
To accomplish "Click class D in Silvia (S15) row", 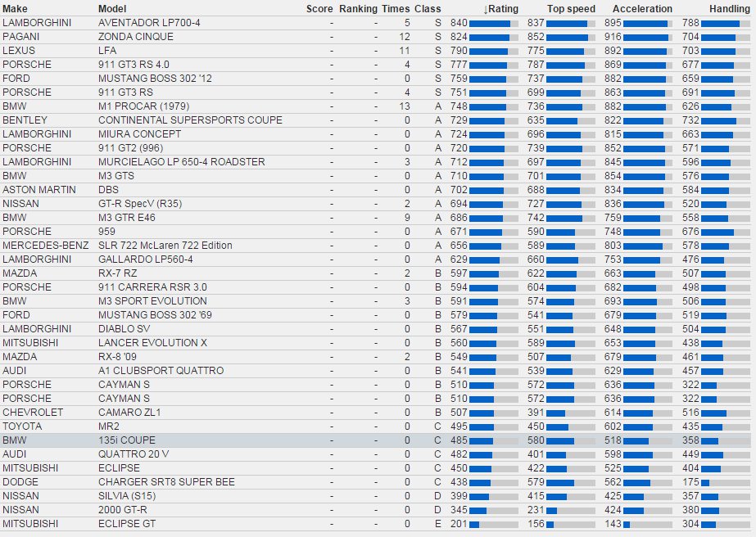I will [x=437, y=496].
